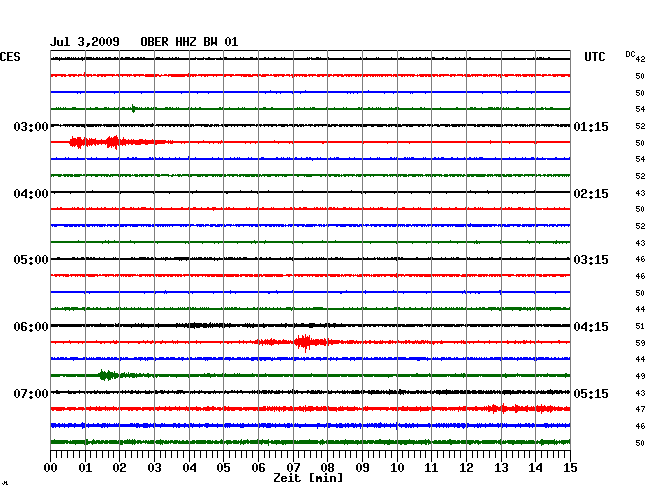
Task: Select the 07:00 local time label
Action: tap(31, 393)
